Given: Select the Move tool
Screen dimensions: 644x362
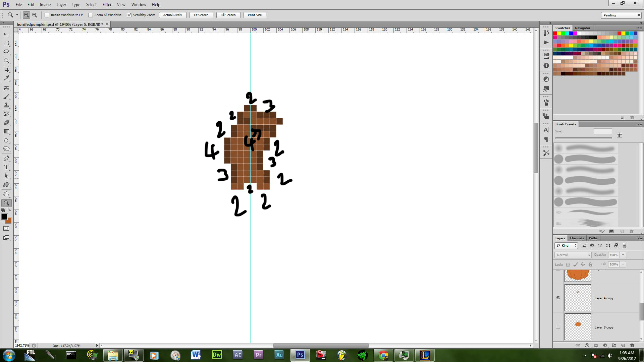Looking at the screenshot, I should coord(6,34).
